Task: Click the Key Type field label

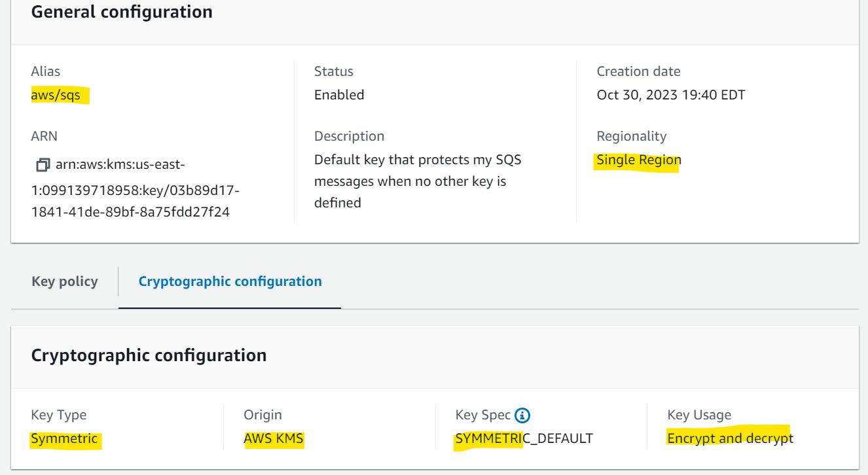Action: click(x=59, y=415)
